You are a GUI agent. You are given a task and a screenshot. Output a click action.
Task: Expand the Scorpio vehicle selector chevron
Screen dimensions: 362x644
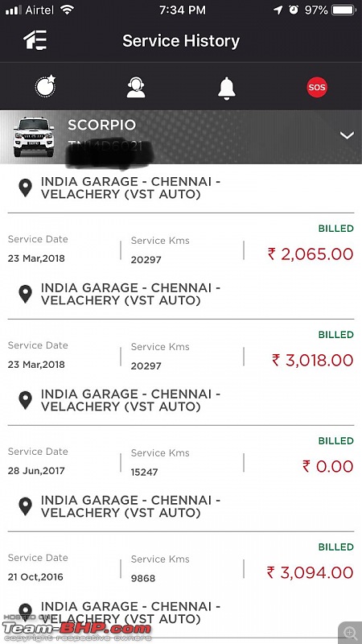347,135
